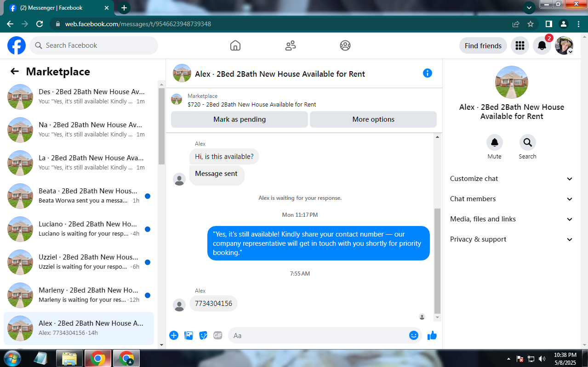Expand Chat members section
The image size is (588, 367).
coord(512,199)
